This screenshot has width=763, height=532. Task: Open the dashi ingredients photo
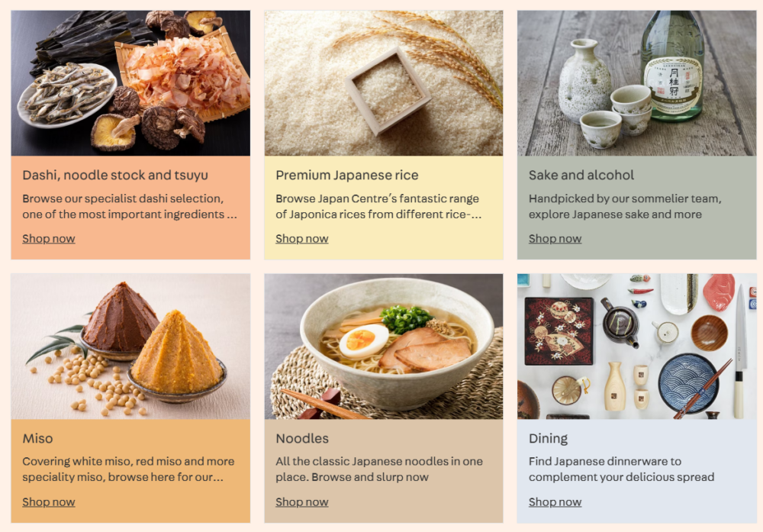130,83
